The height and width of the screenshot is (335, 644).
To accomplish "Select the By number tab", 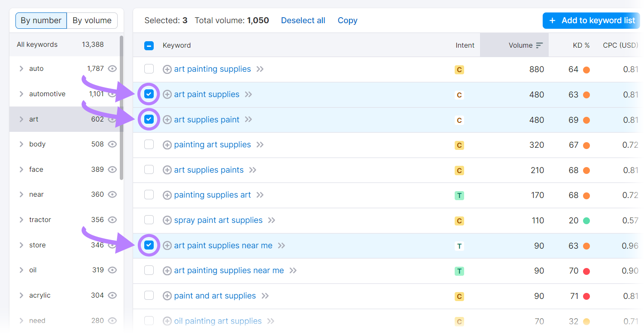I will coord(41,20).
